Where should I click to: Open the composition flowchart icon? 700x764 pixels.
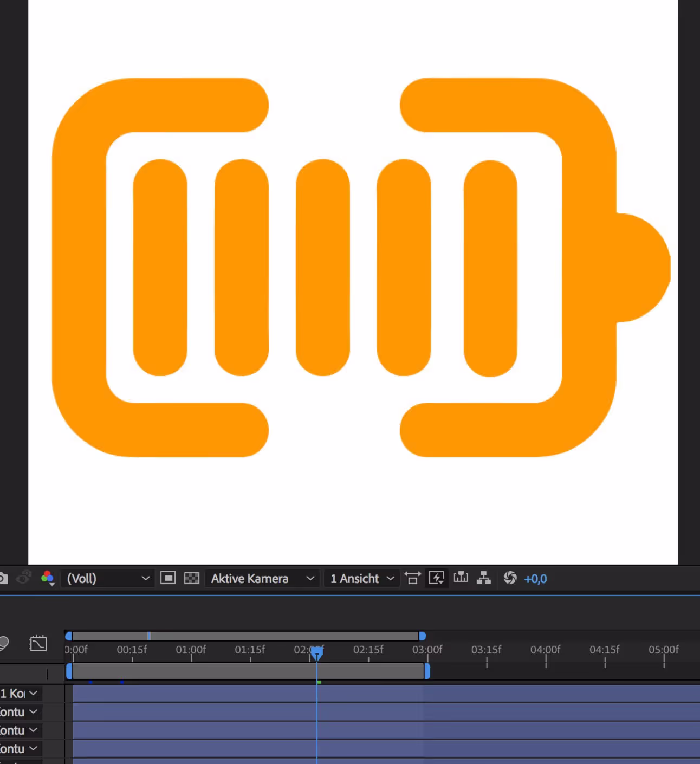(484, 578)
